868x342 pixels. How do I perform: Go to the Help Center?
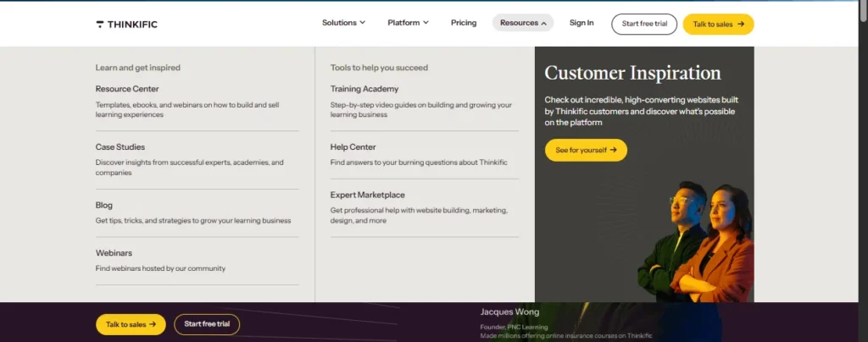[x=353, y=147]
